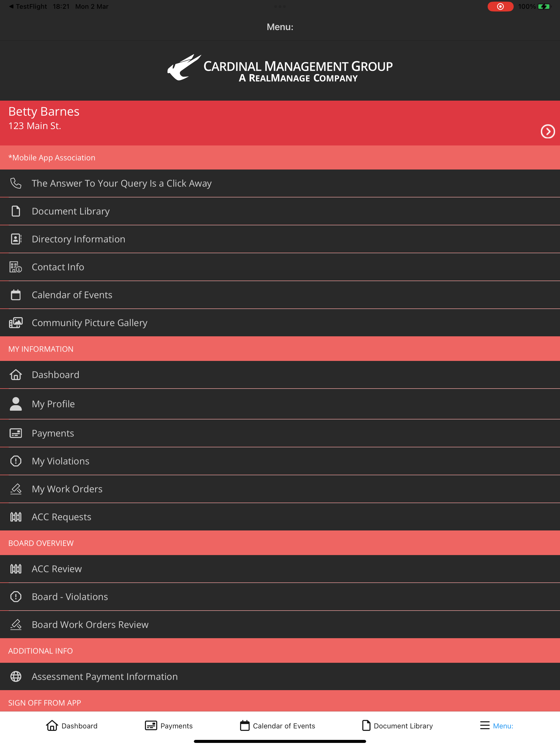
Task: Go to Dashboard in My Information section
Action: tap(280, 375)
